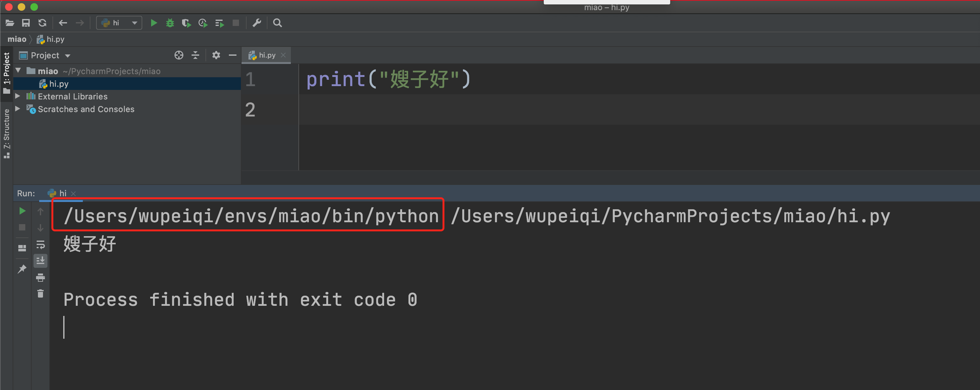Toggle soft-wrap in the Run console

(x=40, y=244)
